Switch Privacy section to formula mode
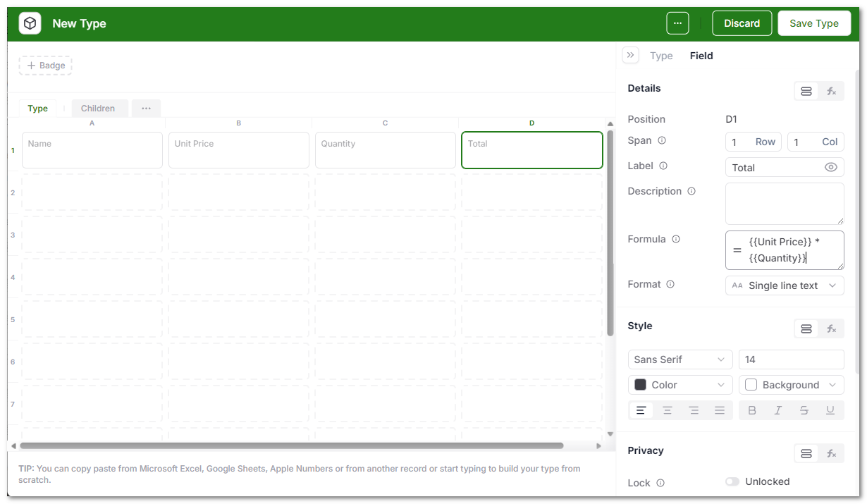Viewport: 867px width, 504px height. (831, 453)
